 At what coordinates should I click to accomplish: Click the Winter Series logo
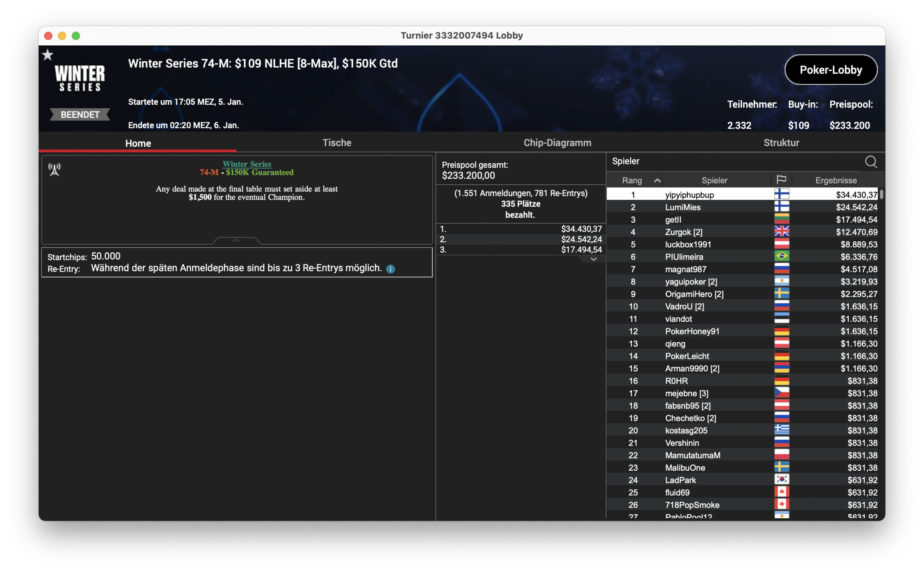coord(80,78)
